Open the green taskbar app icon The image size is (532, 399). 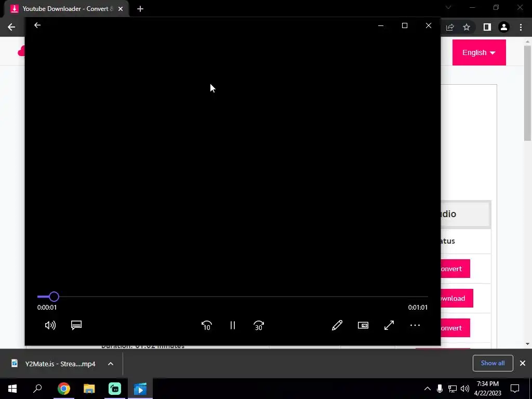click(115, 389)
